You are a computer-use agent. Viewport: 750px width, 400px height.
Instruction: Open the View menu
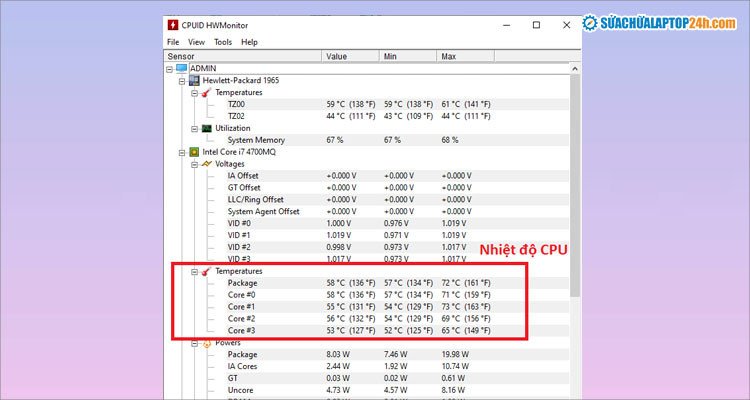196,42
